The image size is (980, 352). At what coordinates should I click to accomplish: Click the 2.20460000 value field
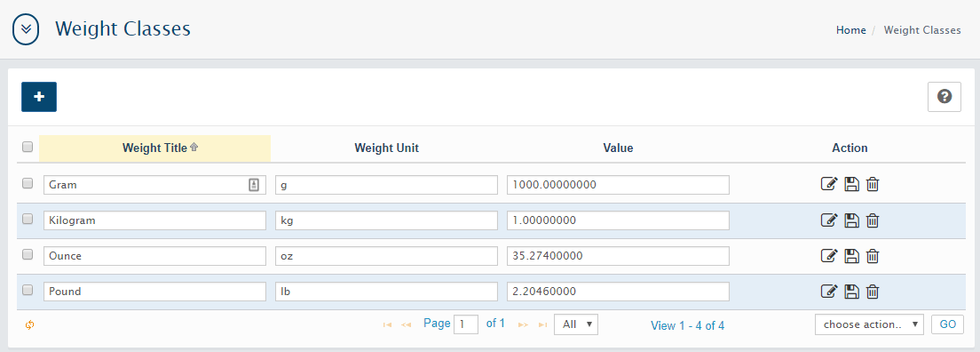618,292
